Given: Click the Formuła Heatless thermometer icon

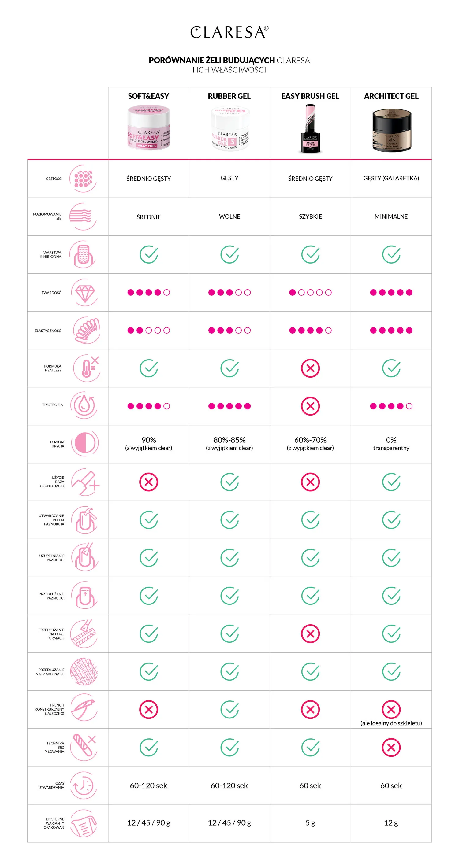Looking at the screenshot, I should pos(87,368).
